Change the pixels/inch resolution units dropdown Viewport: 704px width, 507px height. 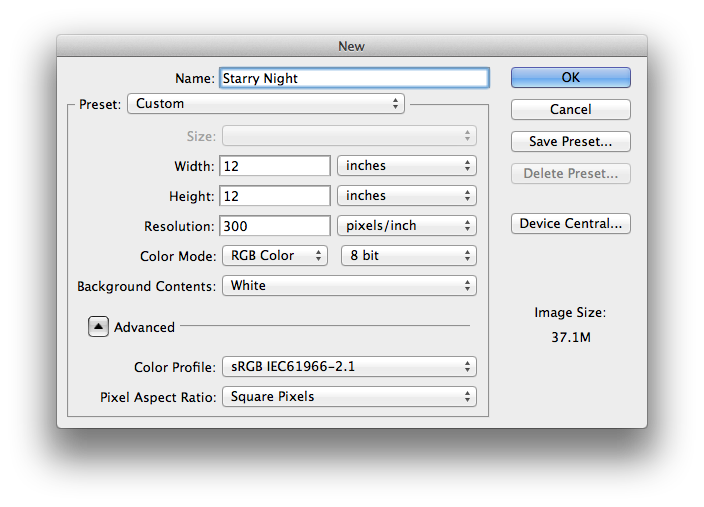tap(407, 226)
